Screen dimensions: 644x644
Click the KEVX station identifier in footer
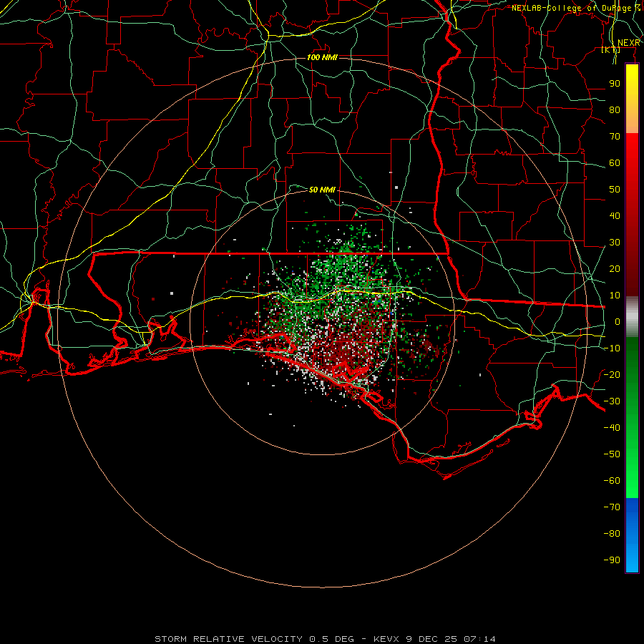[x=386, y=639]
